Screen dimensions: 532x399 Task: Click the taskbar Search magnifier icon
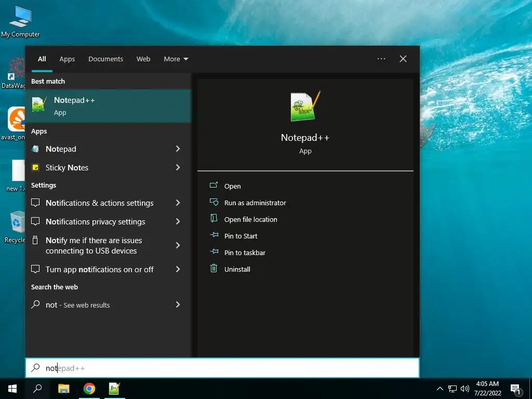coord(37,389)
